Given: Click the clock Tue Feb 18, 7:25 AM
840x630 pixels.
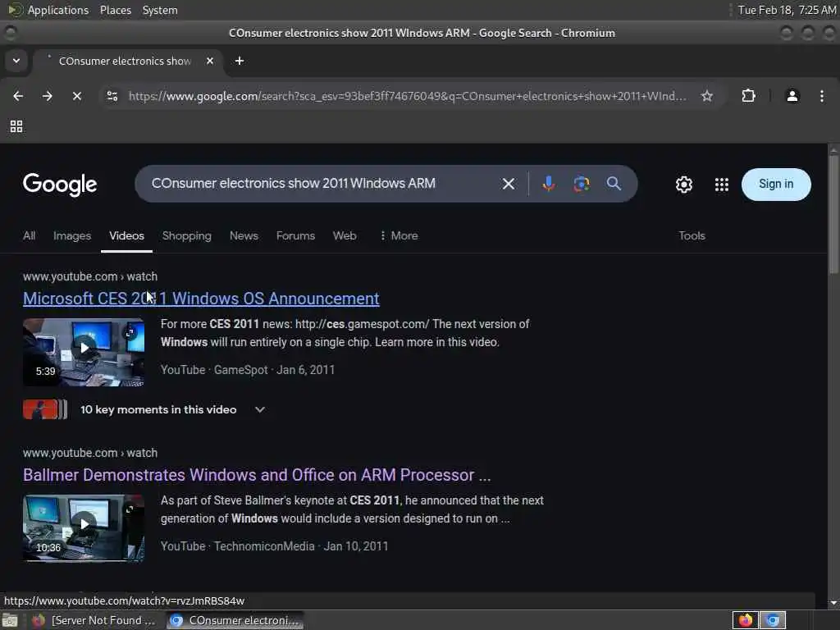Looking at the screenshot, I should [x=787, y=10].
